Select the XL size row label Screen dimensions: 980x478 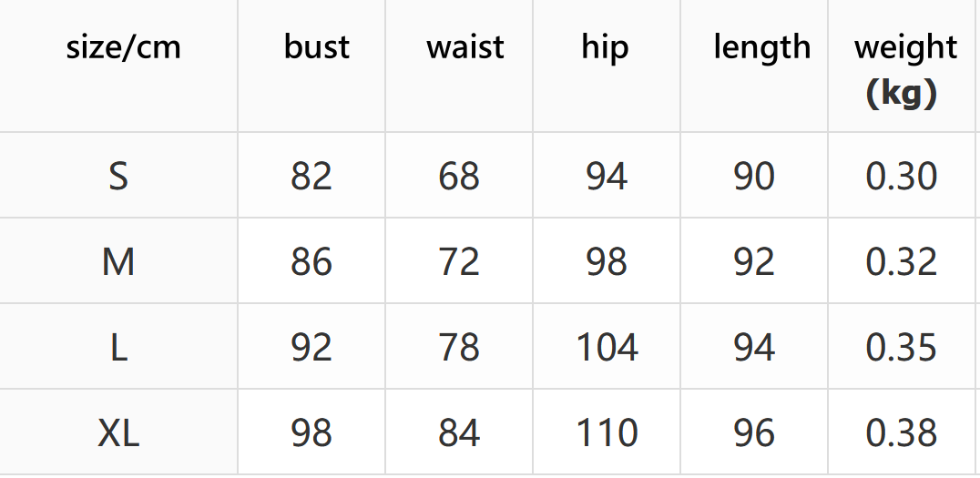118,433
